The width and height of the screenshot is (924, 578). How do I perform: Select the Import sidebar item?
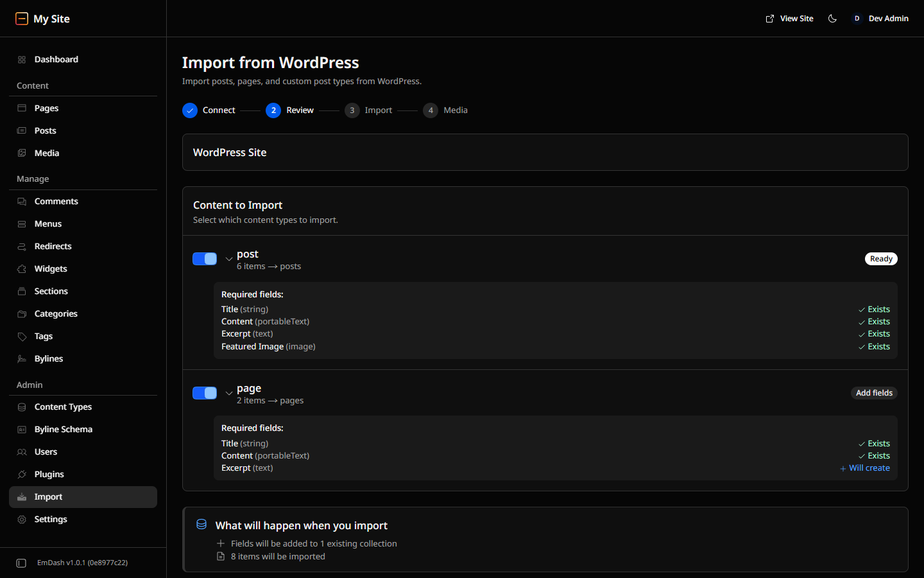pos(83,497)
